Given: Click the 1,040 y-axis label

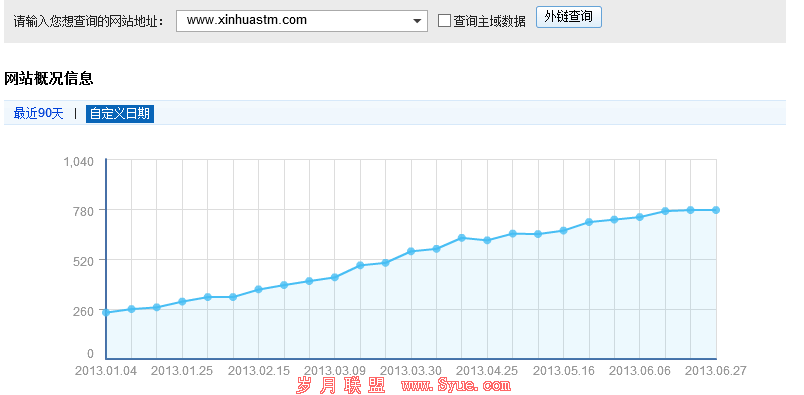Looking at the screenshot, I should (x=78, y=162).
